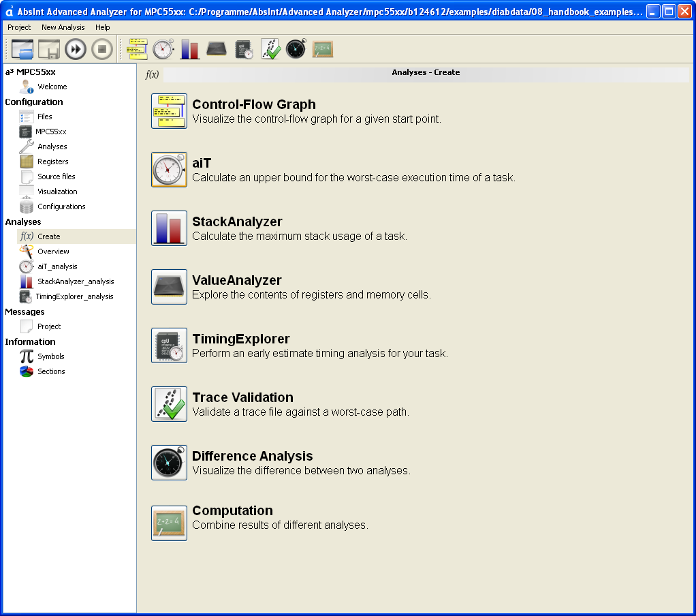696x616 pixels.
Task: Create a Control-Flow Graph analysis via title
Action: (254, 104)
